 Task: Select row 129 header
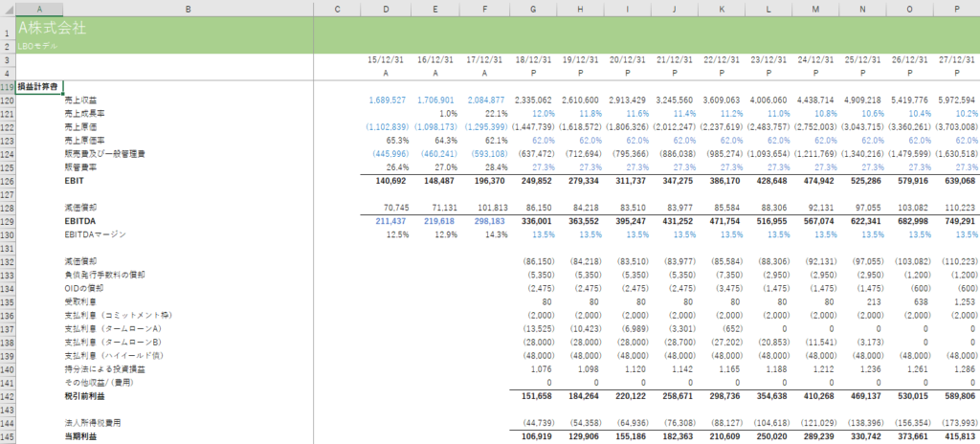pyautogui.click(x=7, y=220)
